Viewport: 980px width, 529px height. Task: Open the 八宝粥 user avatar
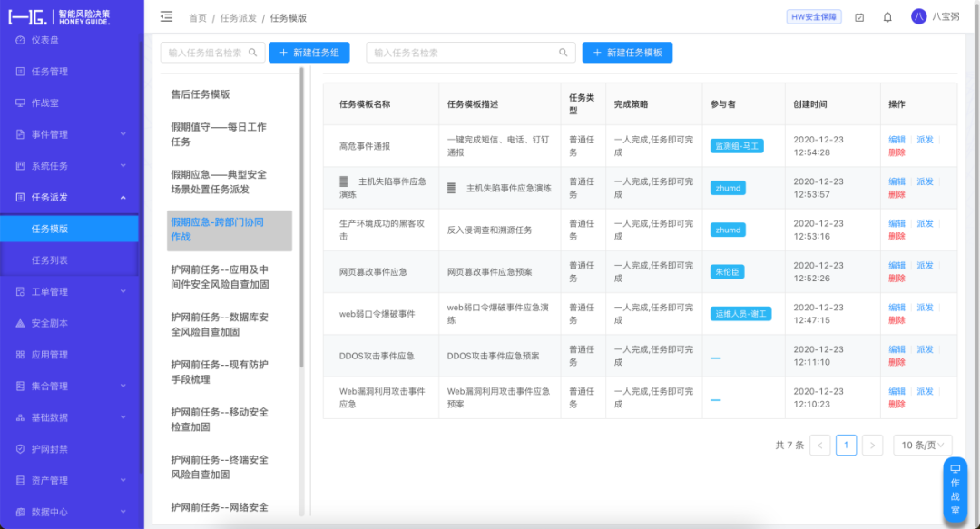coord(918,17)
